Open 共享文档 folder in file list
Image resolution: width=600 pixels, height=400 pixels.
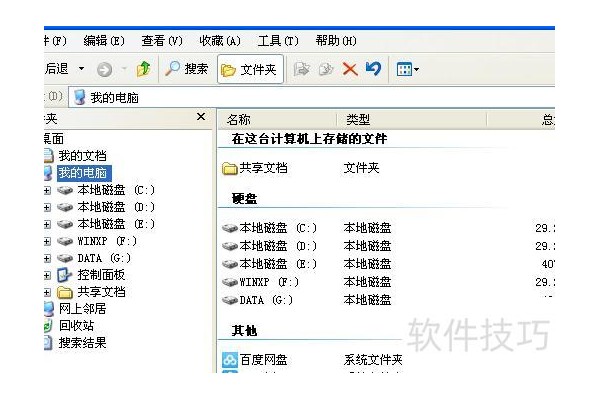pyautogui.click(x=255, y=168)
